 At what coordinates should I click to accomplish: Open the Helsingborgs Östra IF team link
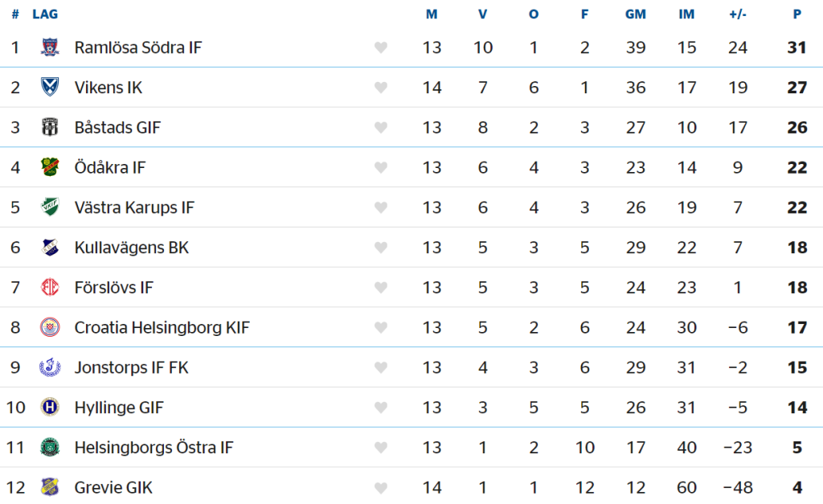(x=154, y=448)
